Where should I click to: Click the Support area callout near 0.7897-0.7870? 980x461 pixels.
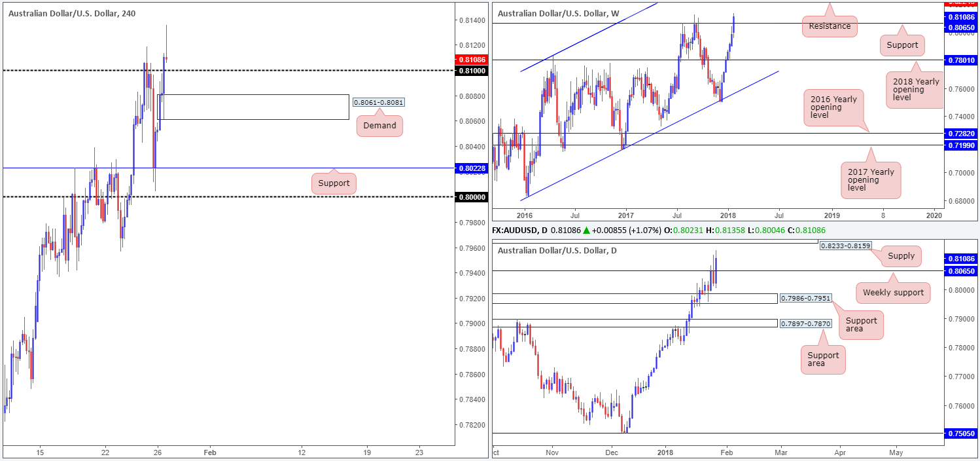[823, 359]
